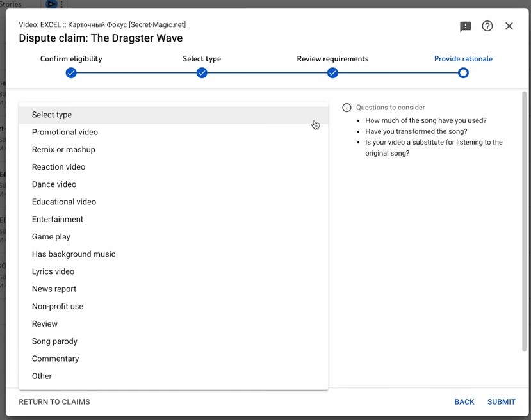531x420 pixels.
Task: Go to the Select type step circle
Action: [202, 73]
